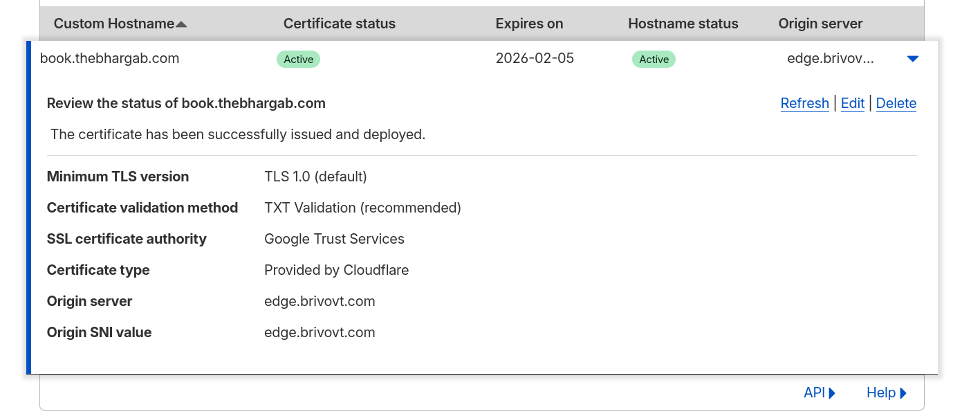
Task: Click the Refresh link
Action: (804, 103)
